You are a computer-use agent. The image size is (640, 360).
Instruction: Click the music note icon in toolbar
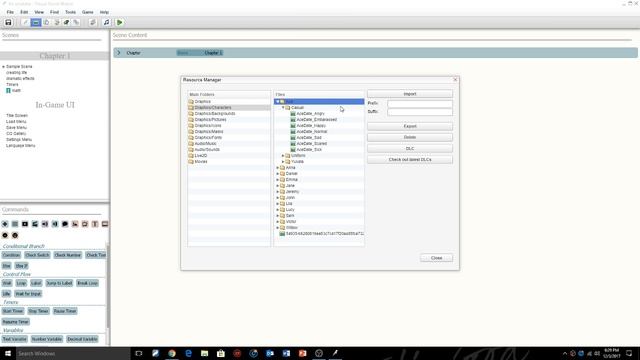point(106,22)
